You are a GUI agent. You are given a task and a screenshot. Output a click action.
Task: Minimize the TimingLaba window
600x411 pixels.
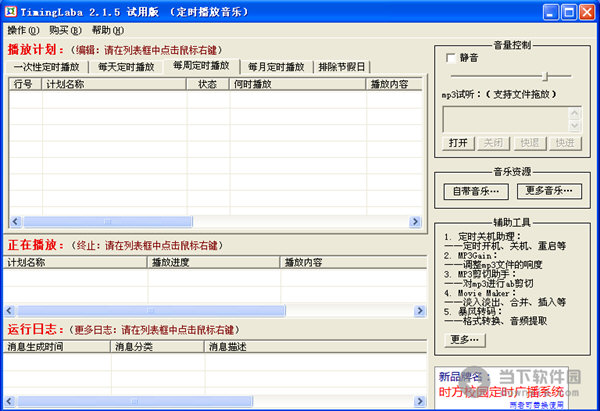click(x=551, y=12)
